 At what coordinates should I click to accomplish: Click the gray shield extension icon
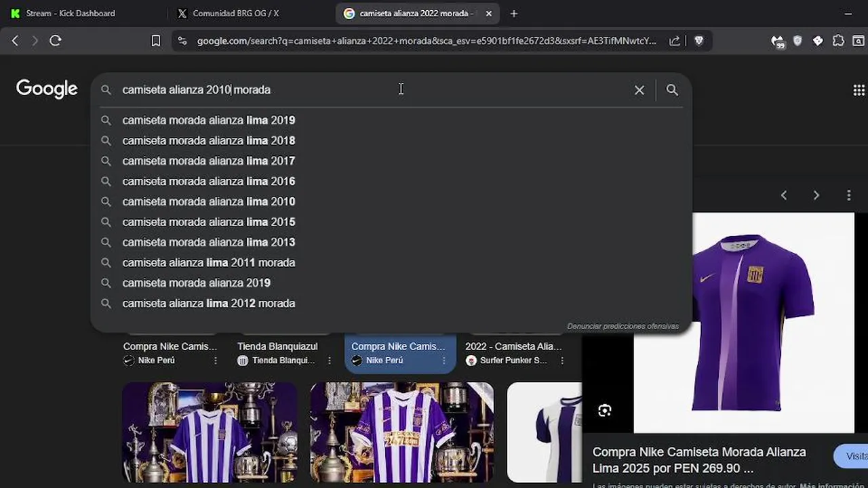coord(797,41)
